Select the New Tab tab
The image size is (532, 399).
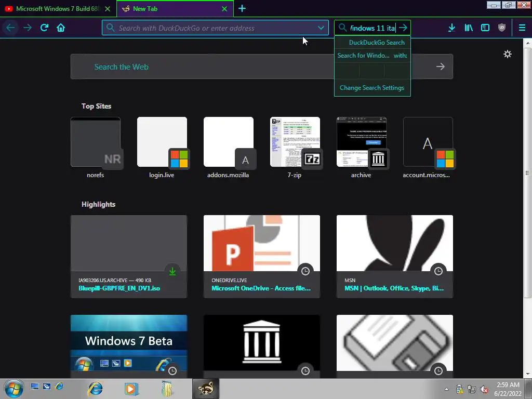click(175, 9)
